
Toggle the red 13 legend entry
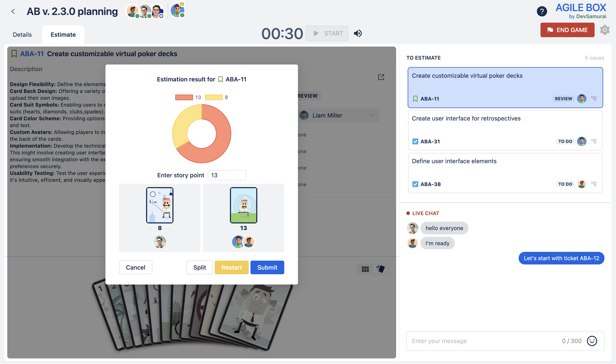pos(184,97)
